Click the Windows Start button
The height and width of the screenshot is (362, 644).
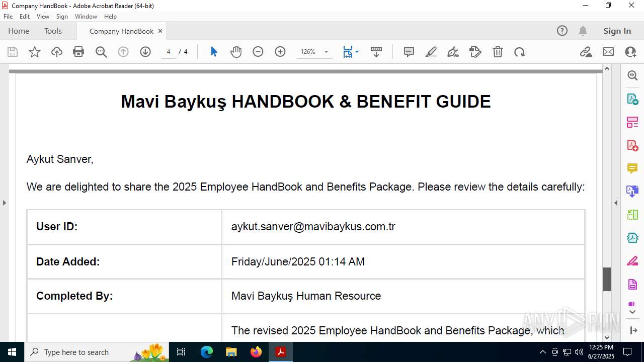pos(12,352)
